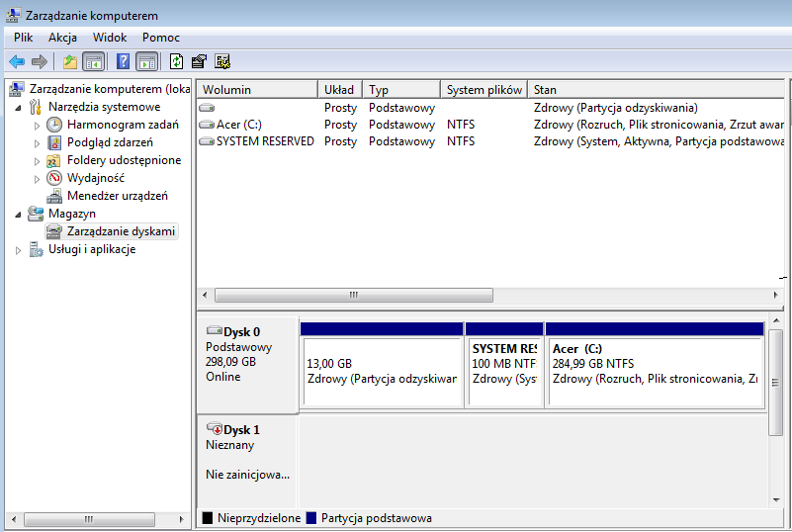Toggle the show/hide console tree button

pos(94,61)
